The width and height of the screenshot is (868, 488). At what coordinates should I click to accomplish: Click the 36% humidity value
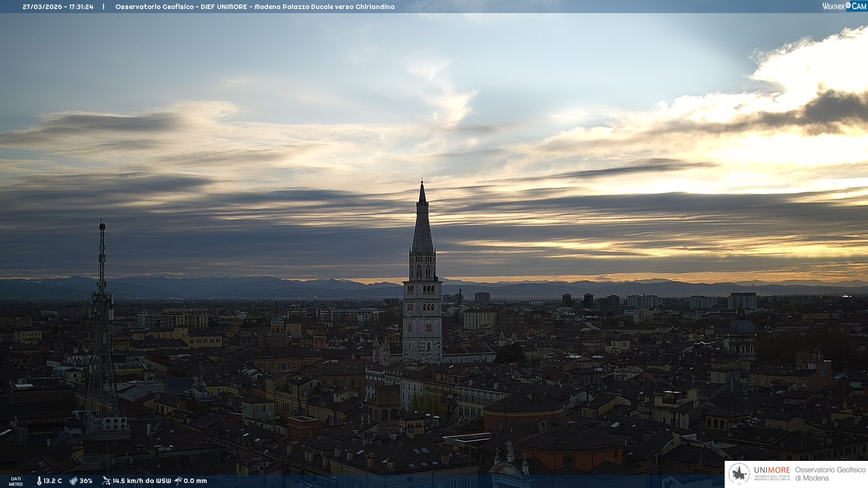pos(86,481)
